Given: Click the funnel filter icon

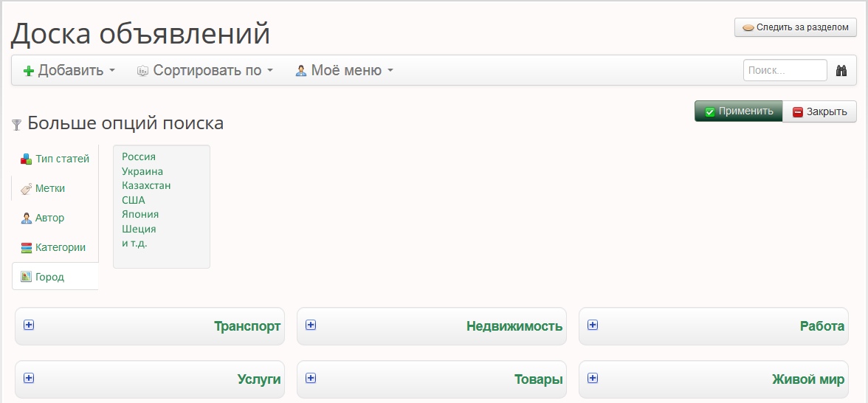Looking at the screenshot, I should tap(16, 125).
